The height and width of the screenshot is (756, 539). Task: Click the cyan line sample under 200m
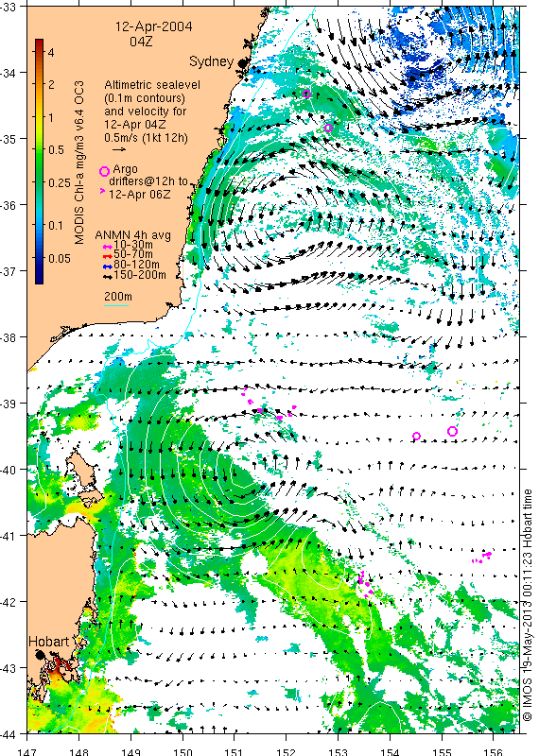tap(116, 305)
